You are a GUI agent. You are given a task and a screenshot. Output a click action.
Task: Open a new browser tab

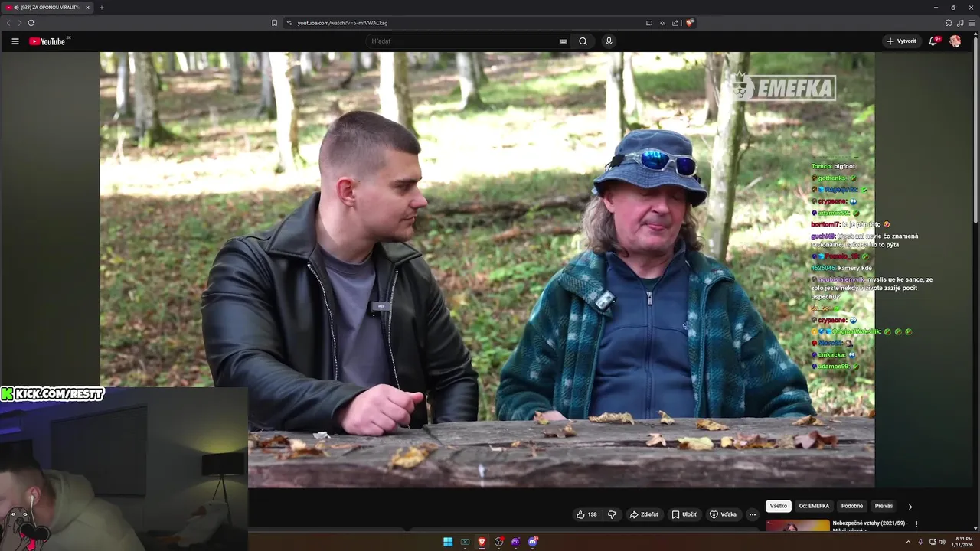(x=101, y=8)
